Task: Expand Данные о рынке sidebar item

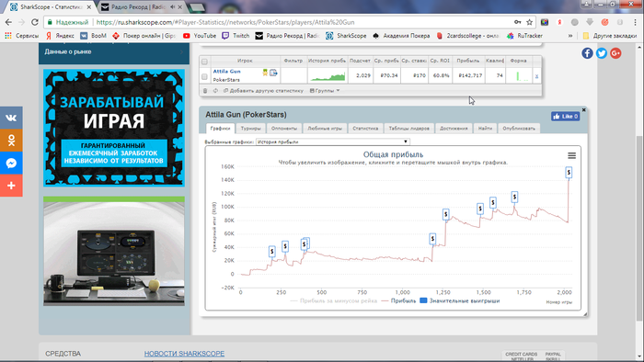Action: point(114,51)
